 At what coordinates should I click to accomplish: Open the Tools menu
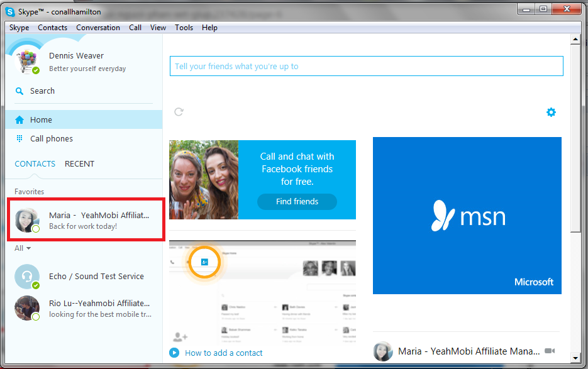(184, 28)
